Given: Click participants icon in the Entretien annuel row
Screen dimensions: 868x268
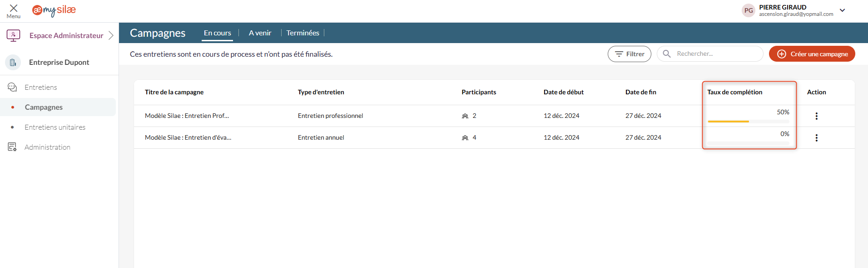Looking at the screenshot, I should pyautogui.click(x=465, y=138).
